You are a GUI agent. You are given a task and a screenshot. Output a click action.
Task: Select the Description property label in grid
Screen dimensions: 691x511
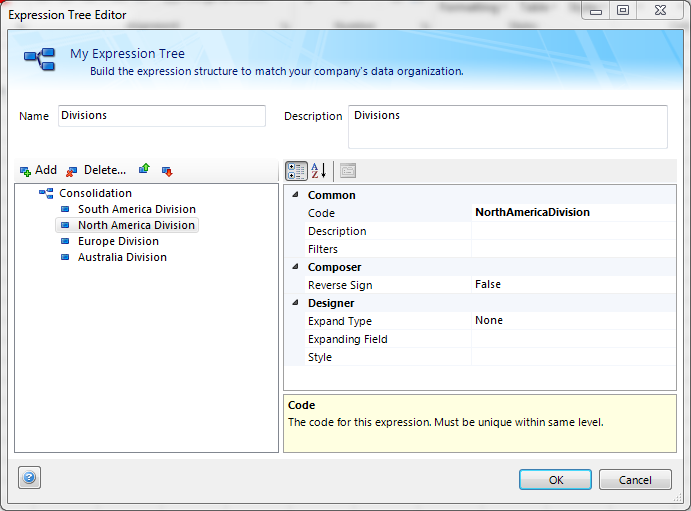tap(337, 231)
